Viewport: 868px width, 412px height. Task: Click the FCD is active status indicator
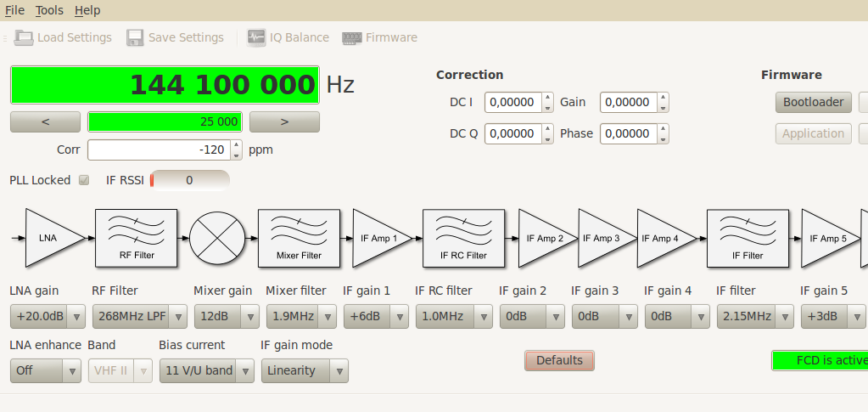coord(820,360)
